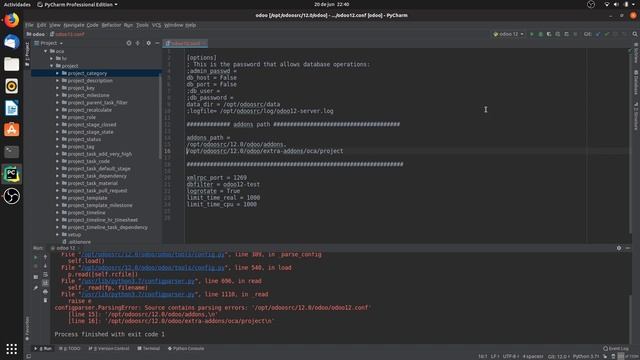640x360 pixels.
Task: Hide the Run panel with minus icon
Action: click(x=628, y=248)
